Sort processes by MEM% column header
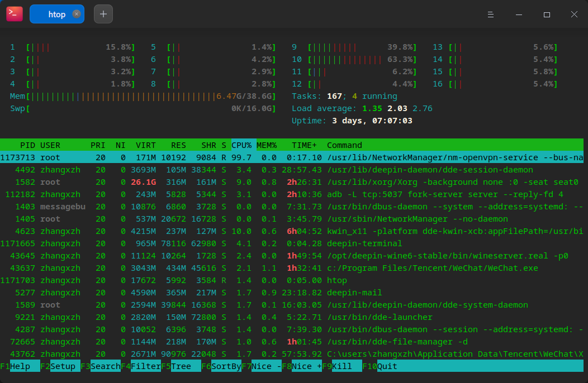The width and height of the screenshot is (588, 383). 267,145
